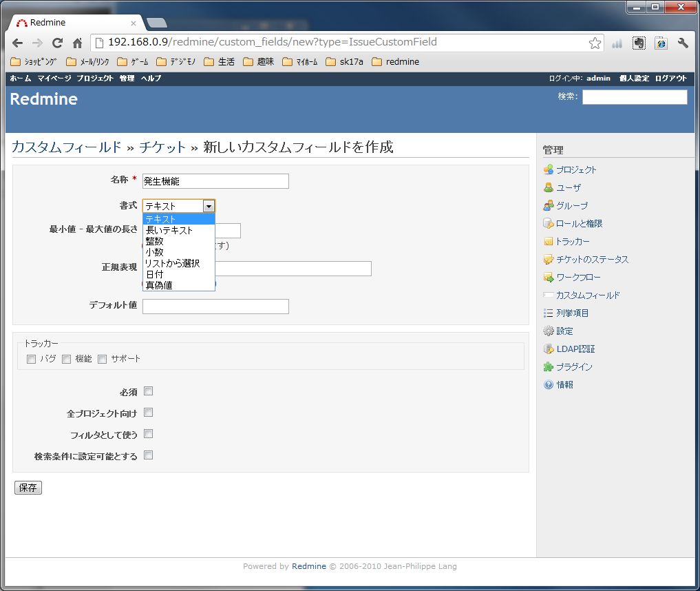Image resolution: width=700 pixels, height=591 pixels.
Task: Click the 書式 dropdown arrow
Action: point(209,206)
